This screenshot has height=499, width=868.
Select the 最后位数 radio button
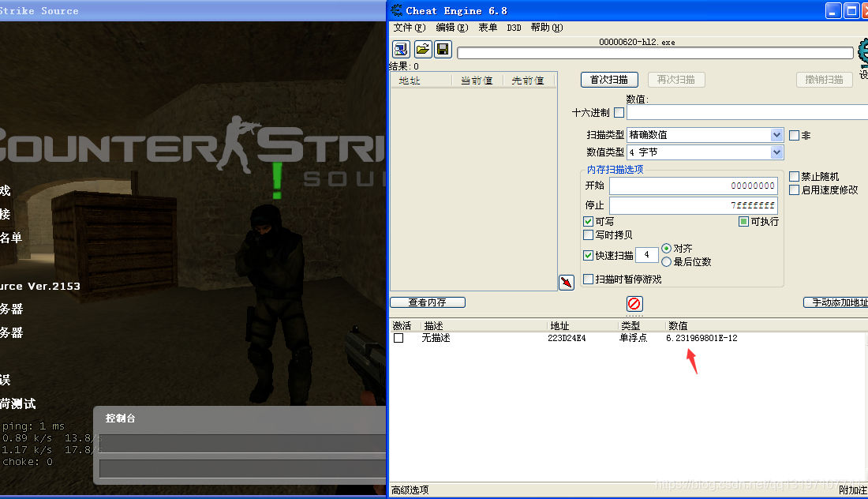click(667, 261)
